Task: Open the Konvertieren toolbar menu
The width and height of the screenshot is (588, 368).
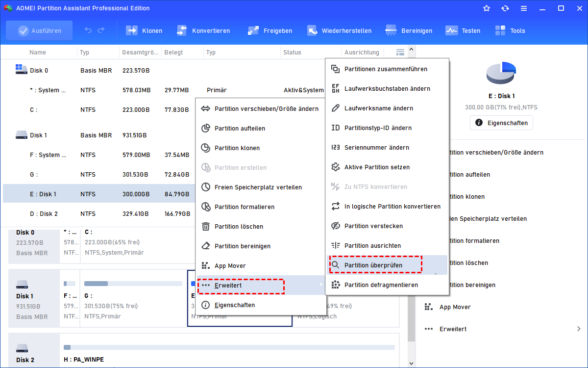Action: click(203, 30)
